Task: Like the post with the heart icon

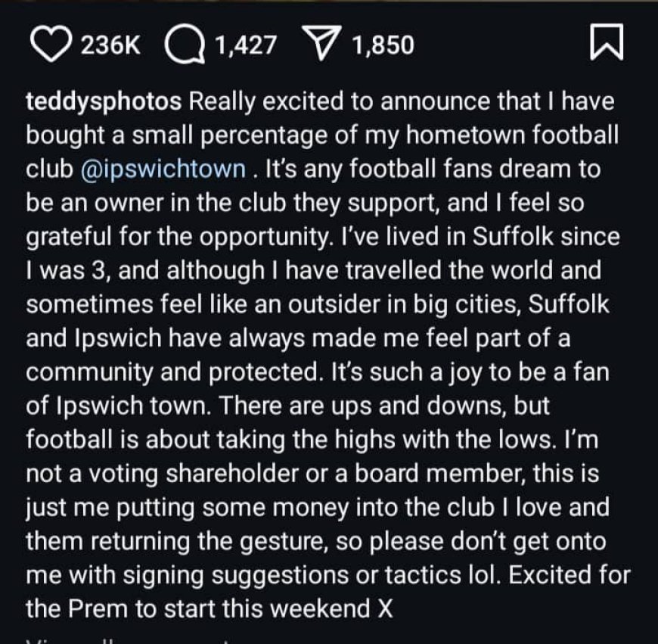Action: pos(52,44)
